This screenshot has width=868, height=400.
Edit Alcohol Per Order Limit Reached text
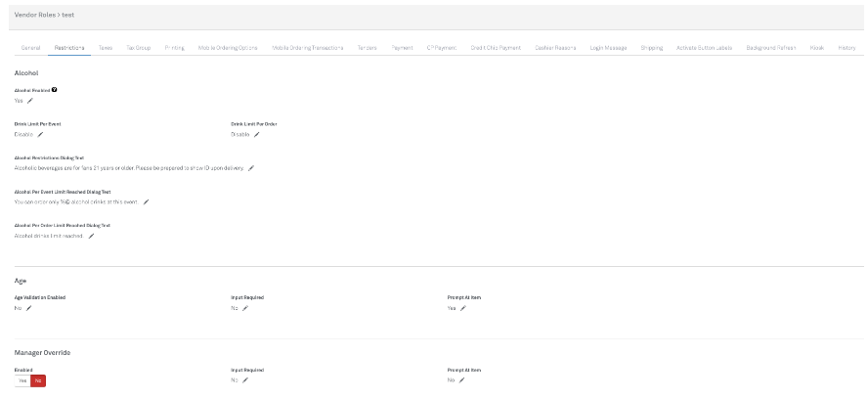pyautogui.click(x=91, y=236)
